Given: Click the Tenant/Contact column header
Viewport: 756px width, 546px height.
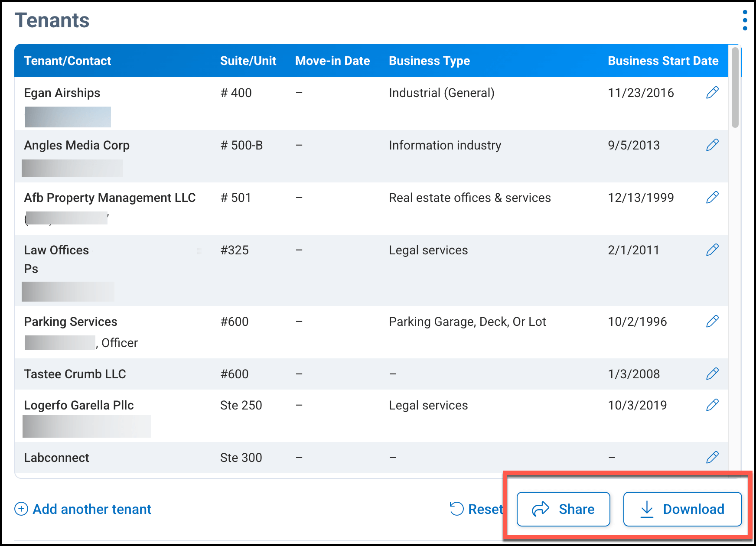Looking at the screenshot, I should click(68, 61).
